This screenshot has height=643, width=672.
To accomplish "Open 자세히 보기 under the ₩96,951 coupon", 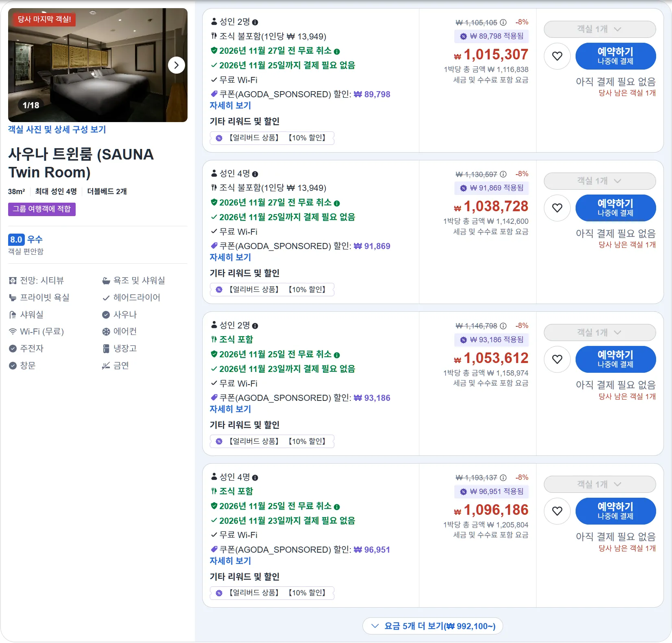I will point(230,561).
